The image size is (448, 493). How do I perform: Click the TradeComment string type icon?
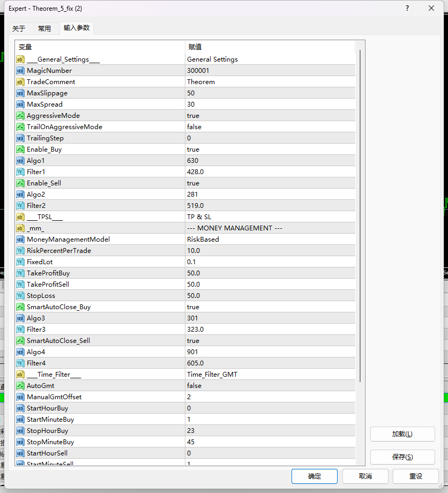click(x=20, y=82)
